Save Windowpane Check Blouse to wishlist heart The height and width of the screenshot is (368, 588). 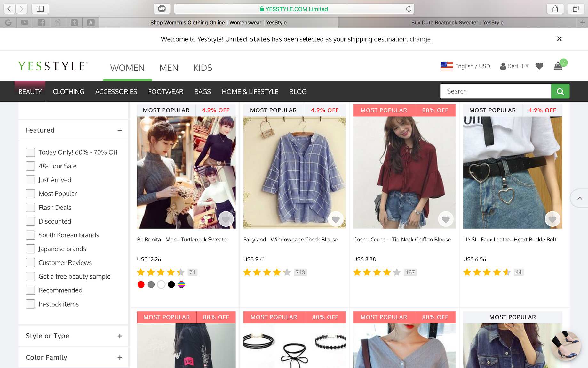point(336,219)
